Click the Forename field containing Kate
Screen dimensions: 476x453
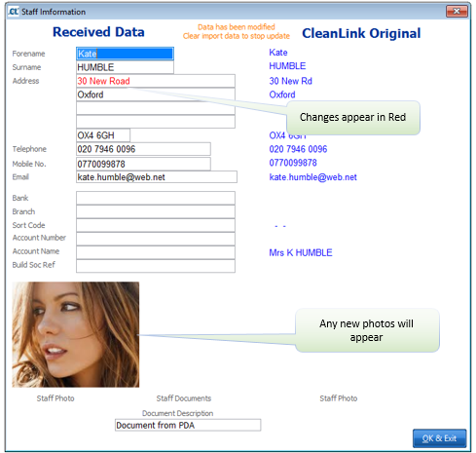125,54
